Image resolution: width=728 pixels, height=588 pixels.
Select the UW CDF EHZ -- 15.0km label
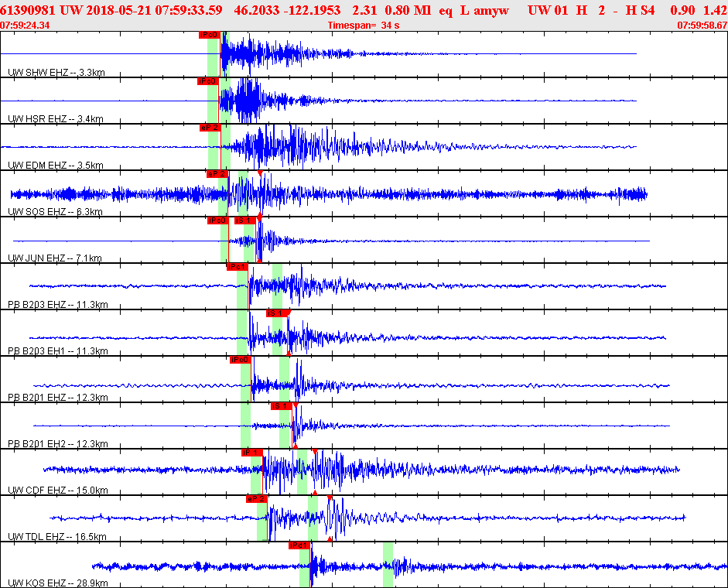click(58, 491)
